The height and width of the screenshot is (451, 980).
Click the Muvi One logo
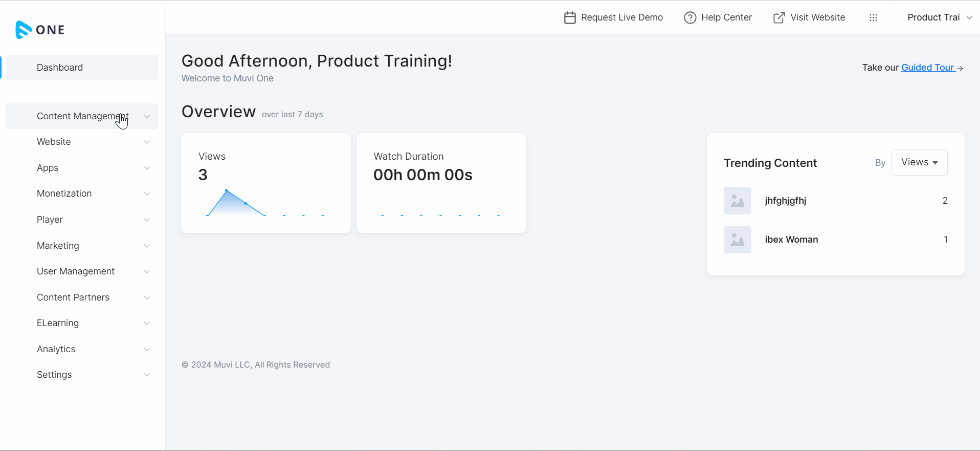click(40, 30)
